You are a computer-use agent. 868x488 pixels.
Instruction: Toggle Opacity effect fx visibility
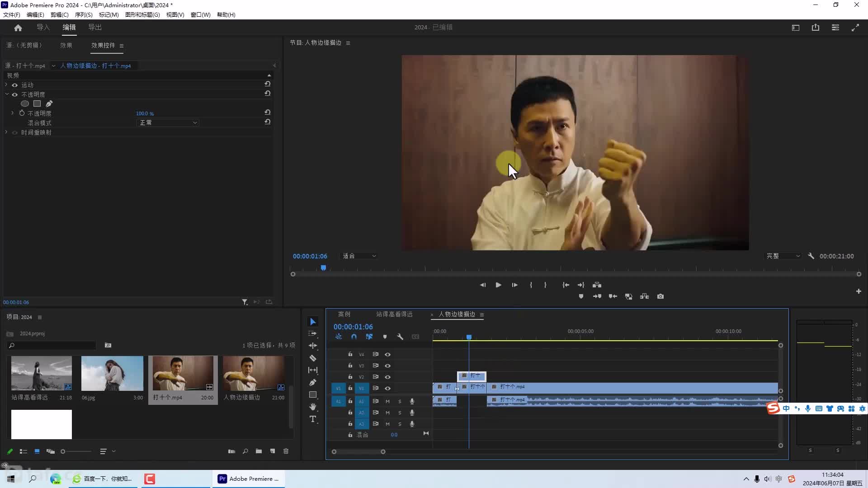pos(14,94)
